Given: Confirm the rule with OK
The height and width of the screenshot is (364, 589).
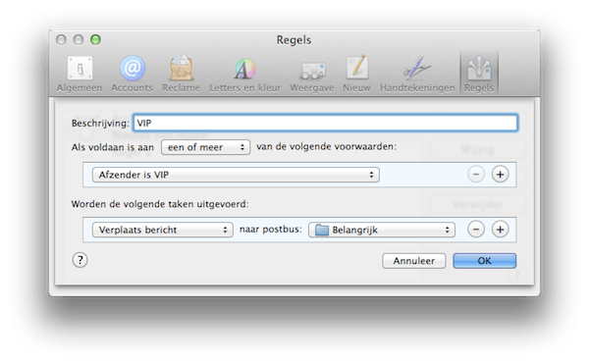Looking at the screenshot, I should pos(485,261).
